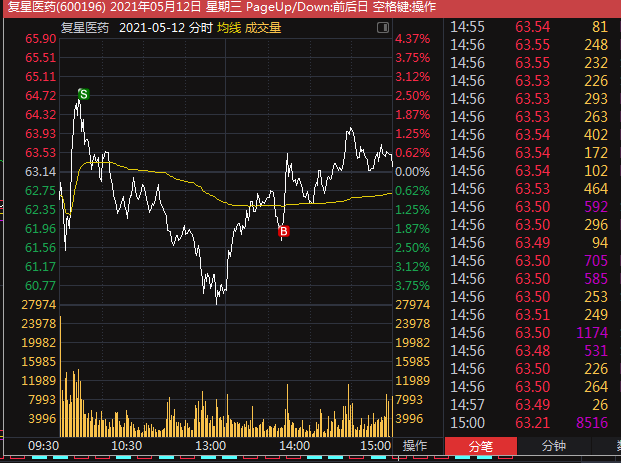
Task: Select the 14:55 tick row with volume 81
Action: point(529,27)
